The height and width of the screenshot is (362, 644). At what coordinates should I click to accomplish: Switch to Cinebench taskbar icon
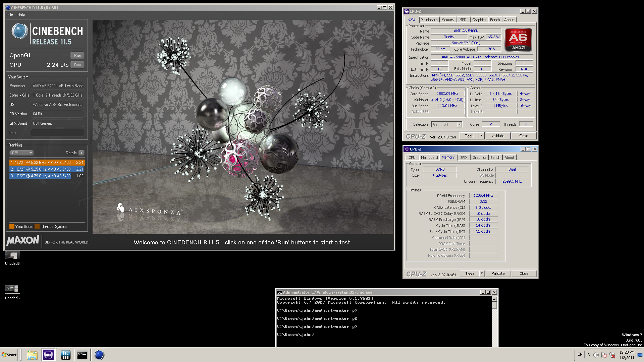point(99,355)
